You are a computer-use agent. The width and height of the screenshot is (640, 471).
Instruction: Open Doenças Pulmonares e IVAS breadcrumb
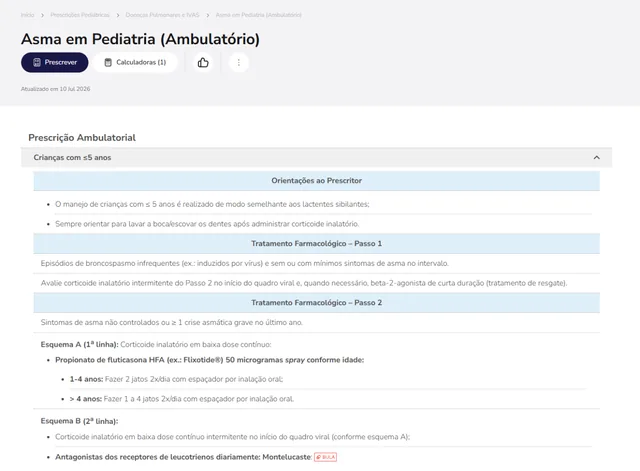click(162, 15)
